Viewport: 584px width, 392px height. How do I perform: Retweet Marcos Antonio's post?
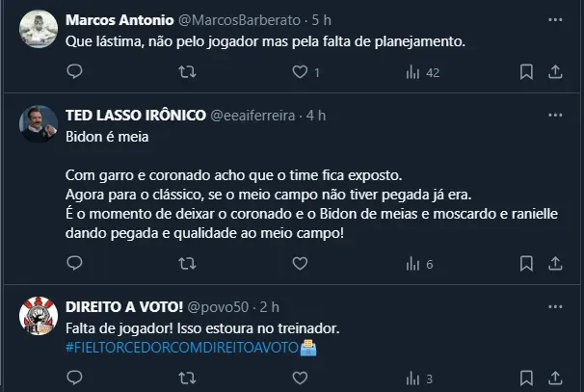[x=189, y=71]
